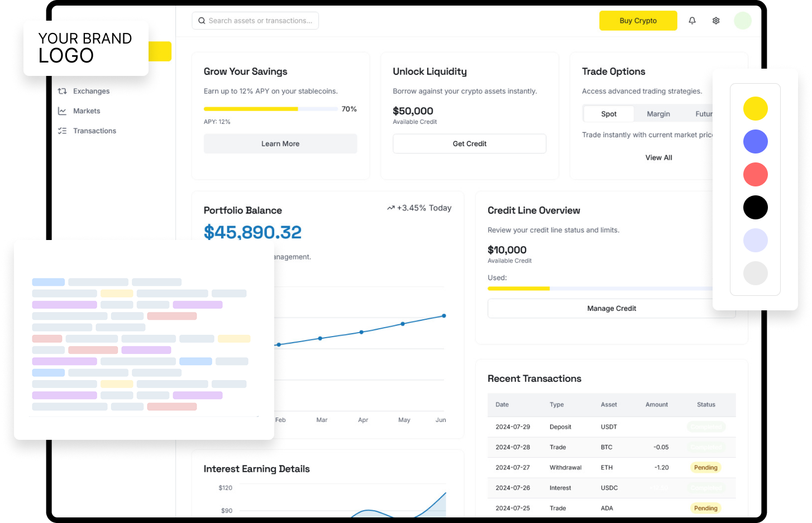Click the YOUR BRAND LOGO card
Image resolution: width=812 pixels, height=523 pixels.
(86, 48)
